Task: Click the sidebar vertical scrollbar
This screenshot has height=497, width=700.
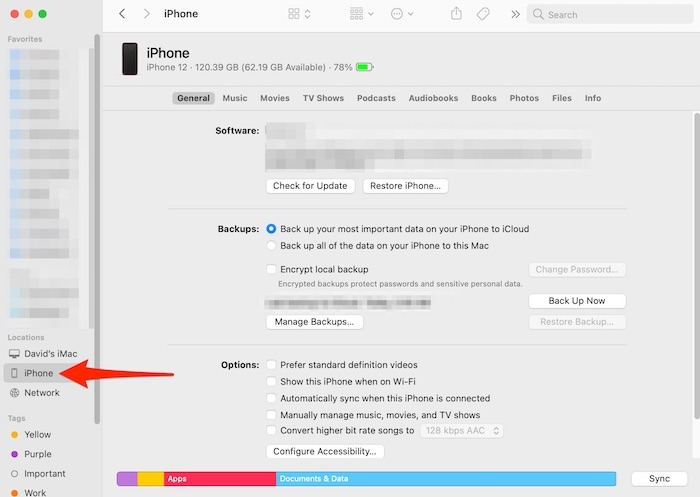Action: pyautogui.click(x=97, y=229)
